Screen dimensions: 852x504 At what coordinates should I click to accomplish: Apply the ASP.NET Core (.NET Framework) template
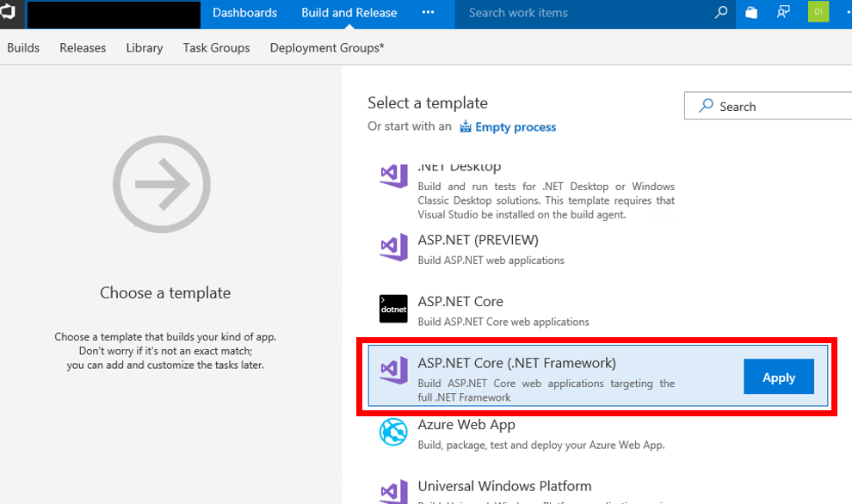pyautogui.click(x=779, y=377)
